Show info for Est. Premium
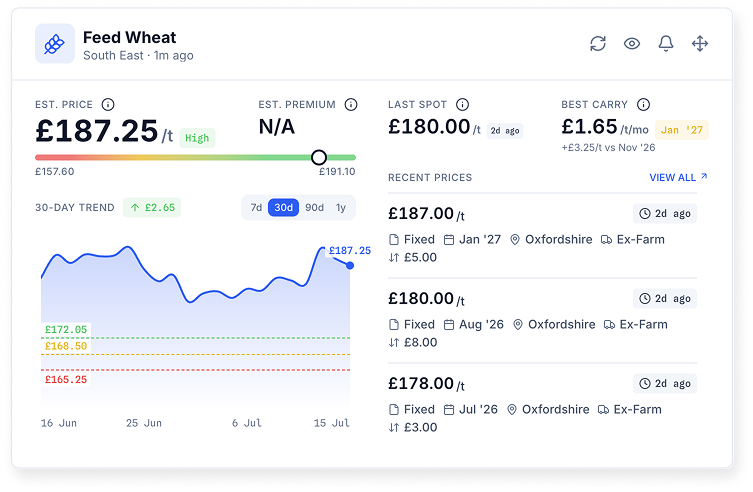 click(351, 104)
